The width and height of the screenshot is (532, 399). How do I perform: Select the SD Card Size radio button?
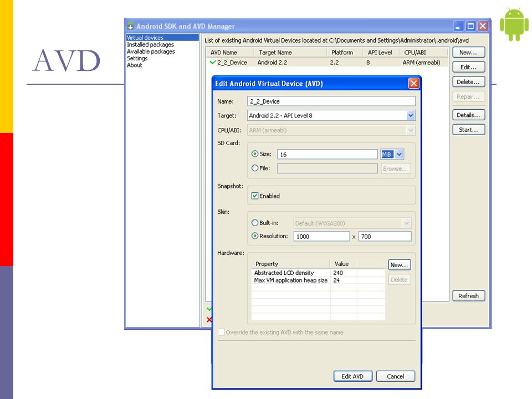click(x=255, y=154)
